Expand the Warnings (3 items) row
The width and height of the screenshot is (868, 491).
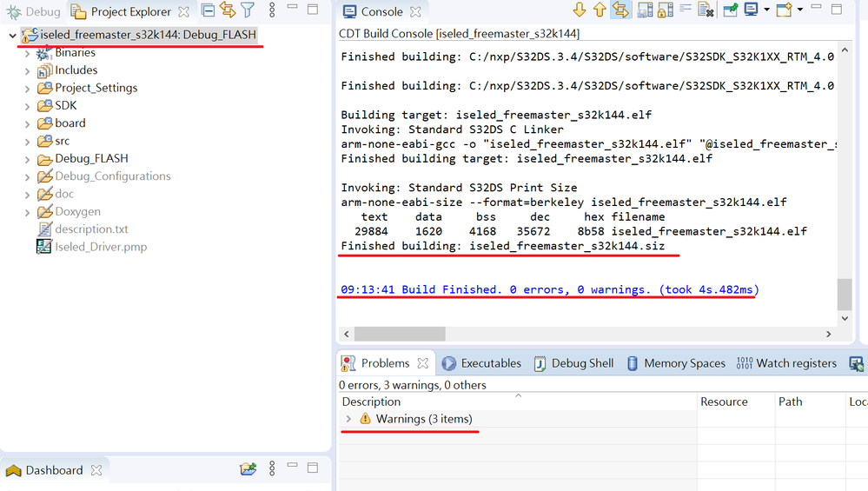(348, 419)
